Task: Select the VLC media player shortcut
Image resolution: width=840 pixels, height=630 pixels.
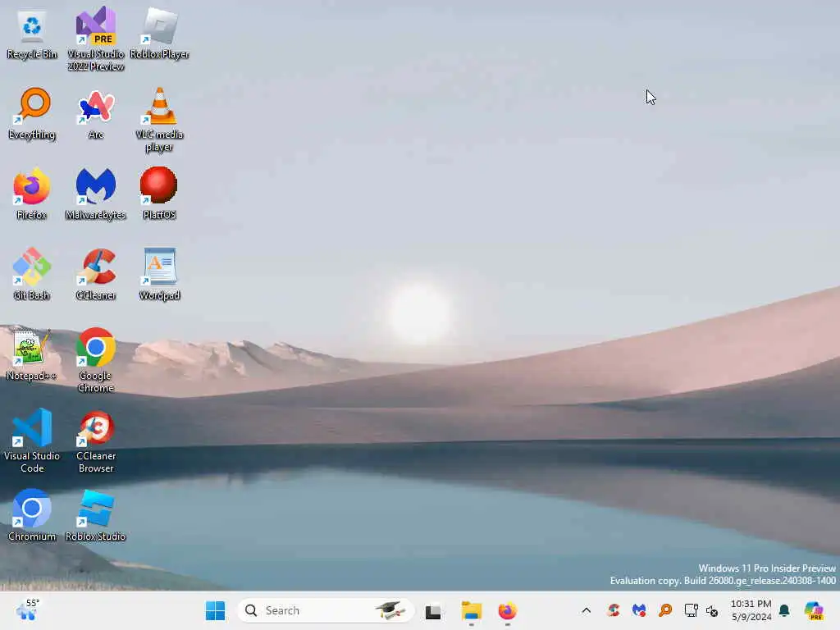Action: pos(159,120)
